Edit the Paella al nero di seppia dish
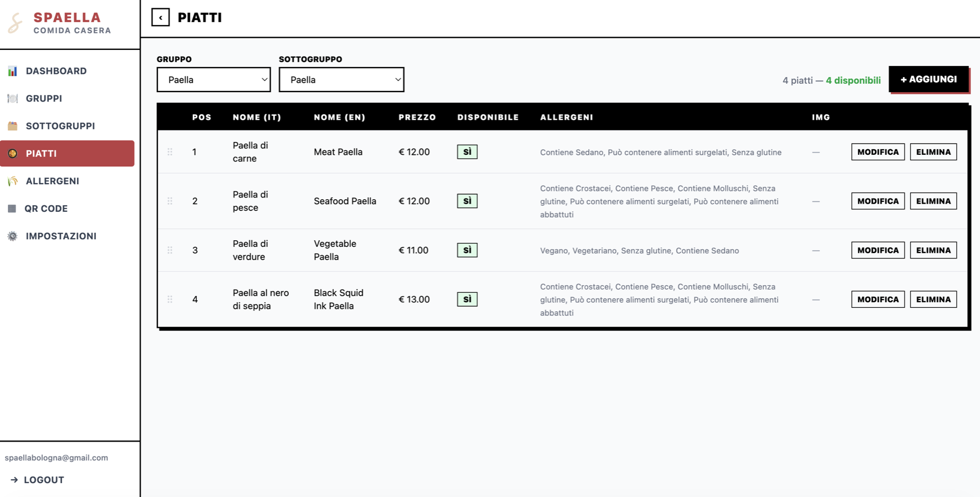Image resolution: width=980 pixels, height=497 pixels. (878, 300)
